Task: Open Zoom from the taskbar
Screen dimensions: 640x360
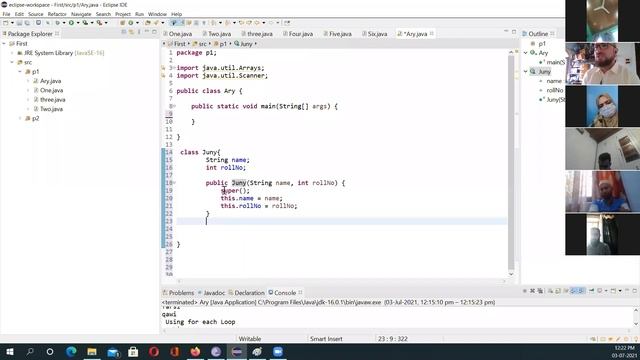Action: [278, 351]
